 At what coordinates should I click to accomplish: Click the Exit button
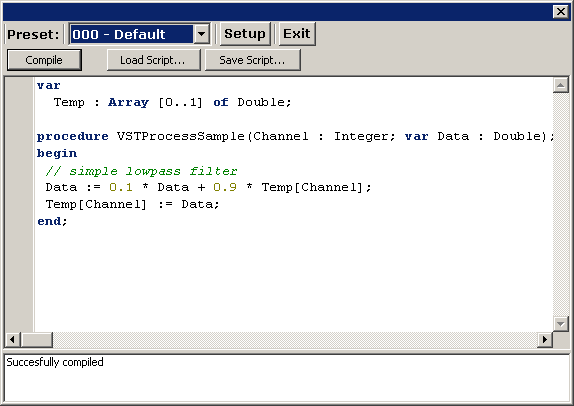[x=297, y=34]
